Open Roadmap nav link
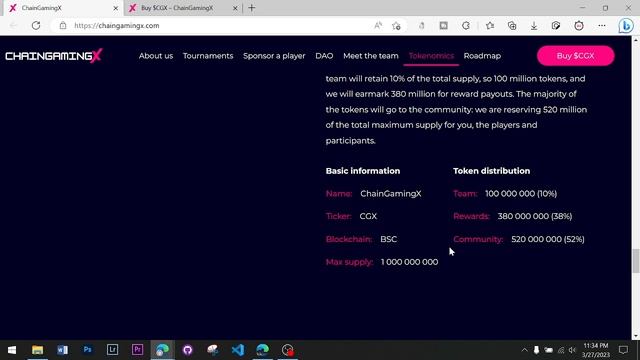 (x=482, y=56)
